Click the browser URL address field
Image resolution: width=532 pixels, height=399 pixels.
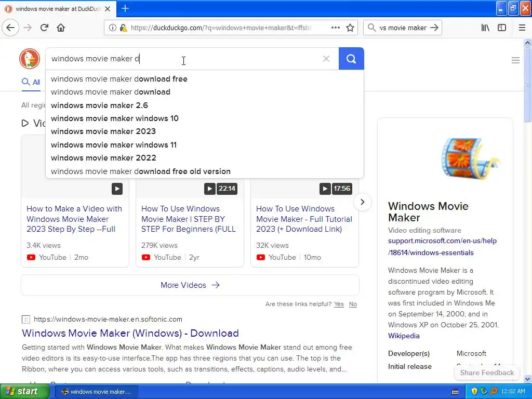tap(221, 28)
